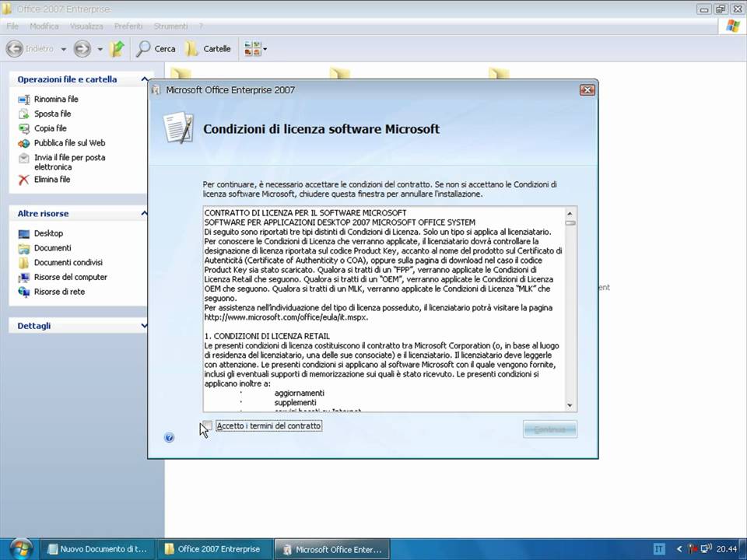
Task: Collapse the 'Altre risorse' panel
Action: [145, 213]
